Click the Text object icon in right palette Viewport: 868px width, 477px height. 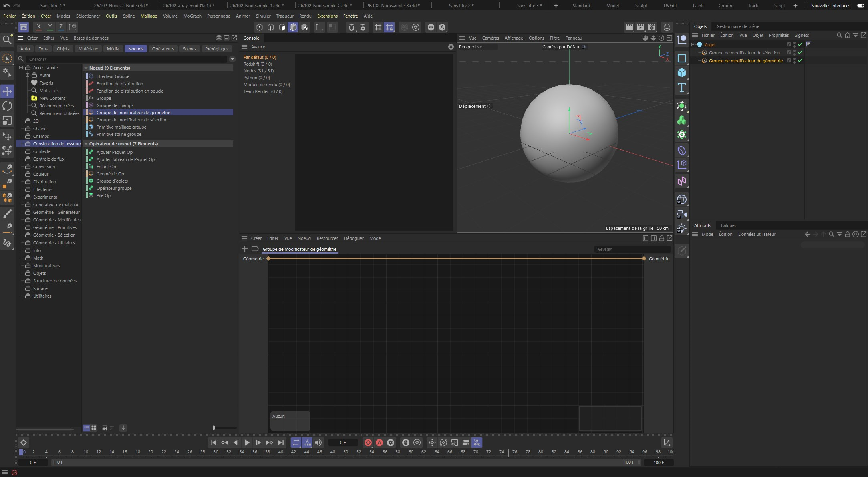tap(681, 87)
